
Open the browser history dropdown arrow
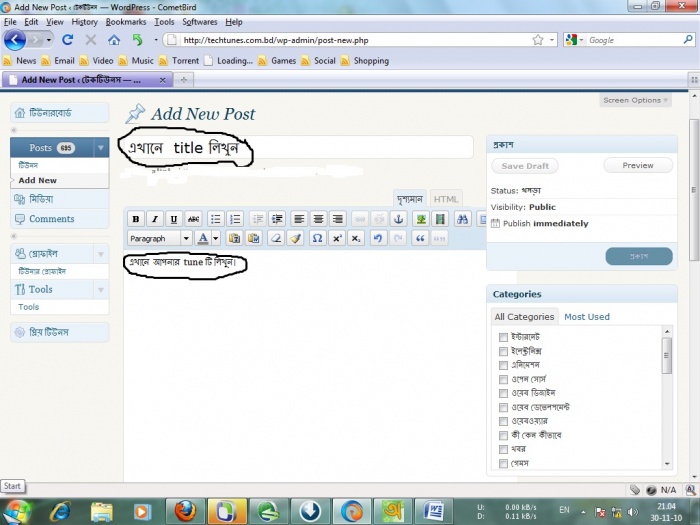tap(49, 40)
